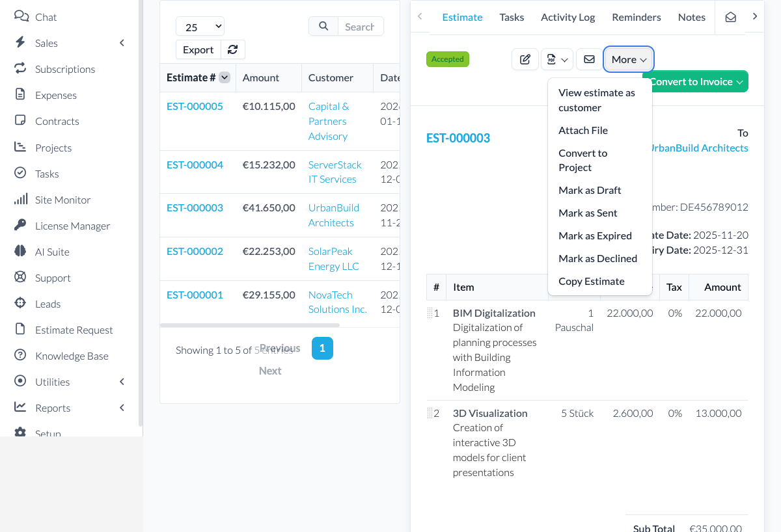Open License Manager in sidebar
Screen dimensions: 781x532
[x=72, y=226]
